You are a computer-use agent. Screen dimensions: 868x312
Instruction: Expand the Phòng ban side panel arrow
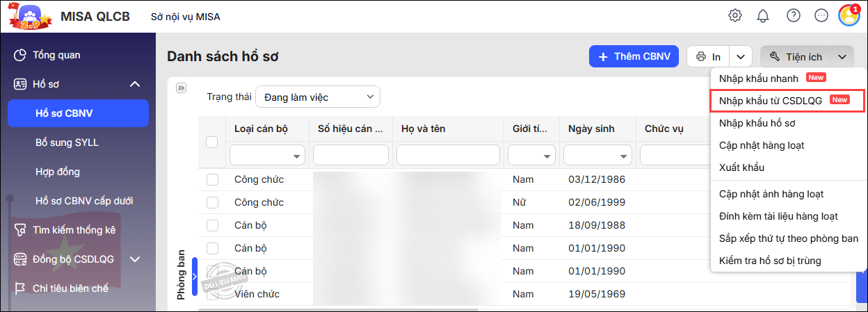195,277
